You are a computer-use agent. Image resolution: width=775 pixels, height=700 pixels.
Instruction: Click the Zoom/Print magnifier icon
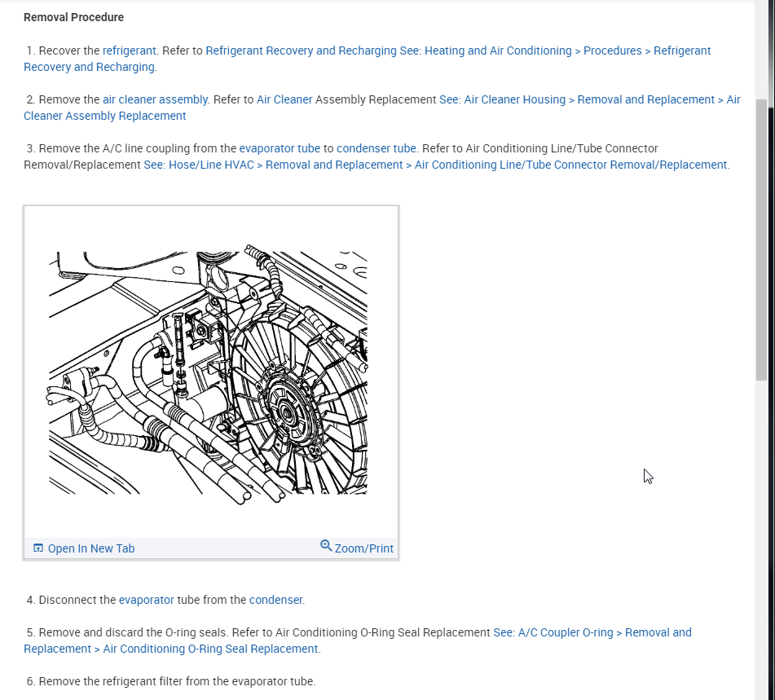coord(326,545)
